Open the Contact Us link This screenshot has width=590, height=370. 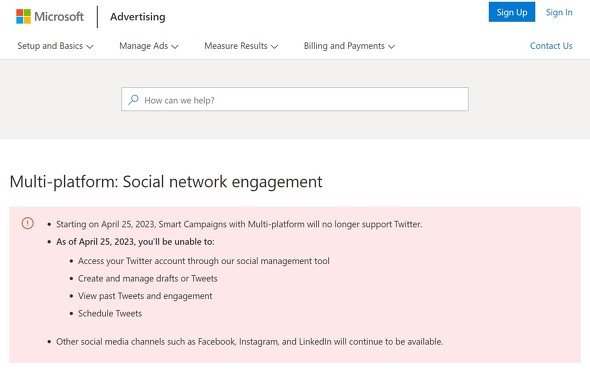coord(551,46)
